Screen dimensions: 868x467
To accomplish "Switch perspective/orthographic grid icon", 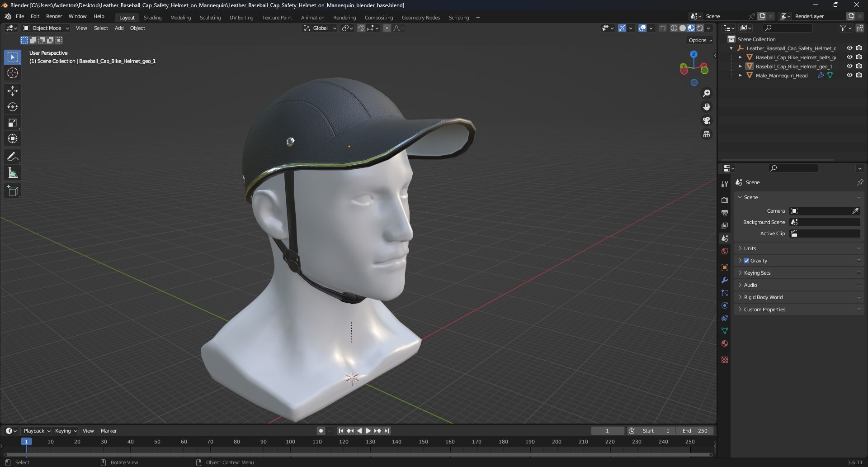I will pos(706,134).
